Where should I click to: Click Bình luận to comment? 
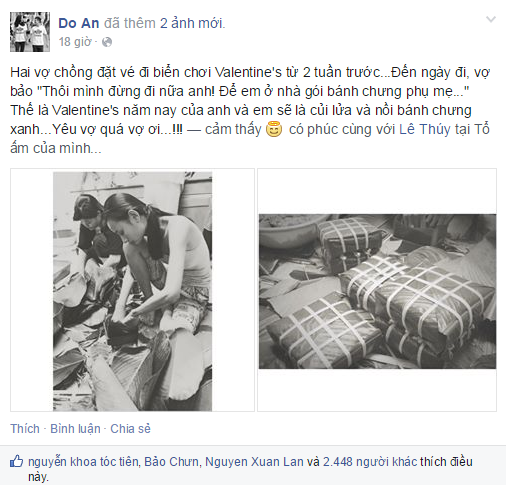[x=75, y=429]
